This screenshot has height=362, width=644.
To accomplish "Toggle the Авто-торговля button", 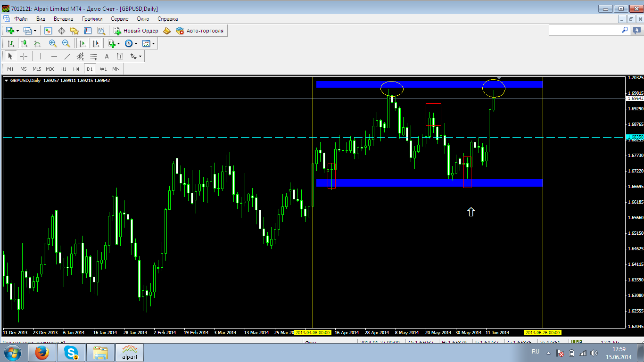I will (x=200, y=31).
